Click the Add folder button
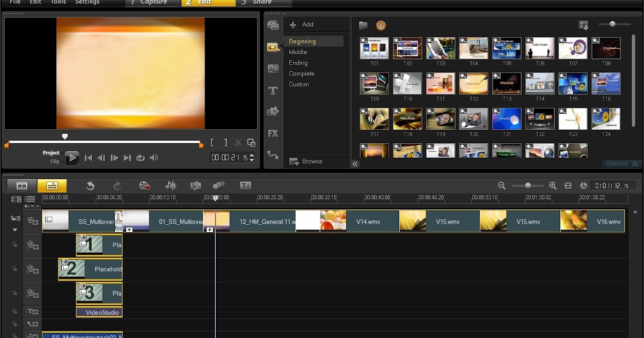Viewport: 644px width, 338px height. [x=302, y=25]
